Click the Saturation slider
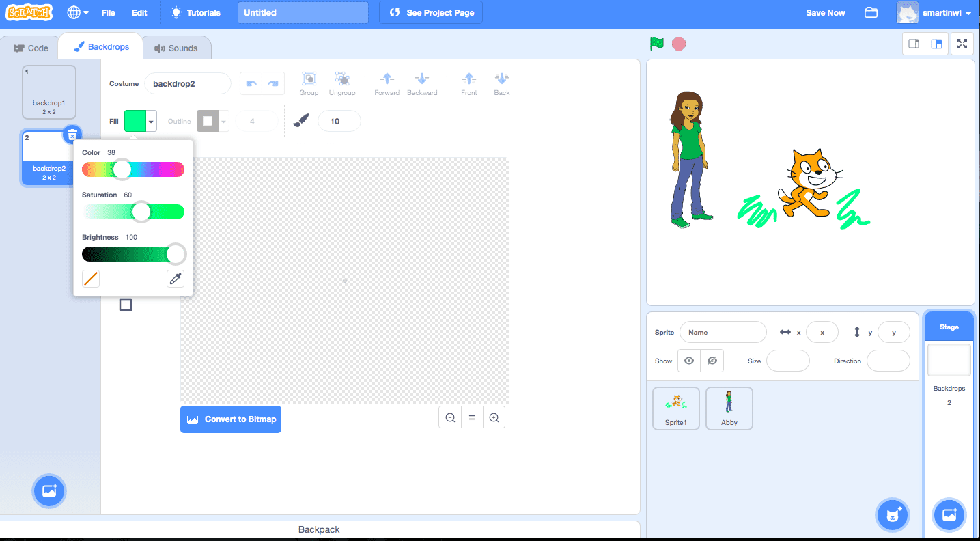Viewport: 980px width, 541px height. 133,212
